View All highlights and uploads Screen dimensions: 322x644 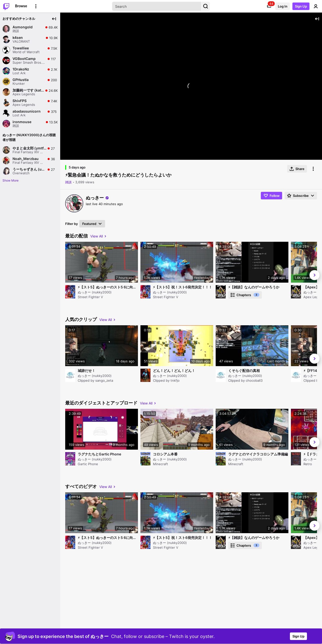pos(148,403)
